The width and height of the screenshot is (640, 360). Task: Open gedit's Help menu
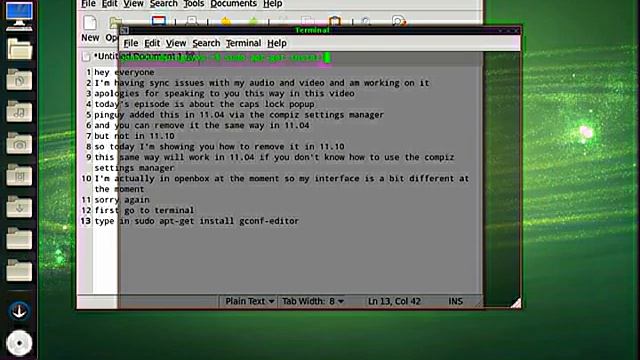pyautogui.click(x=272, y=4)
